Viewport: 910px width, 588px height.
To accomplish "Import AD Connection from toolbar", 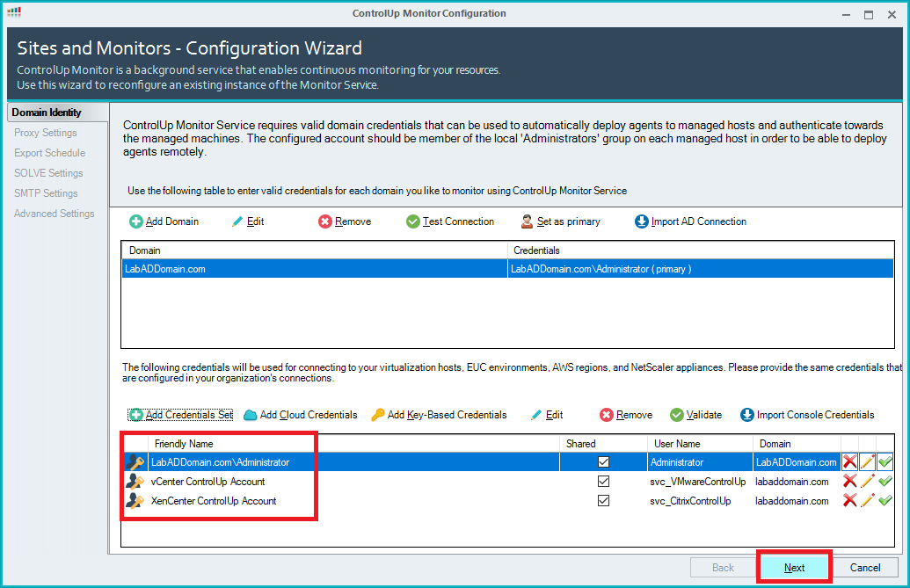I will 690,221.
